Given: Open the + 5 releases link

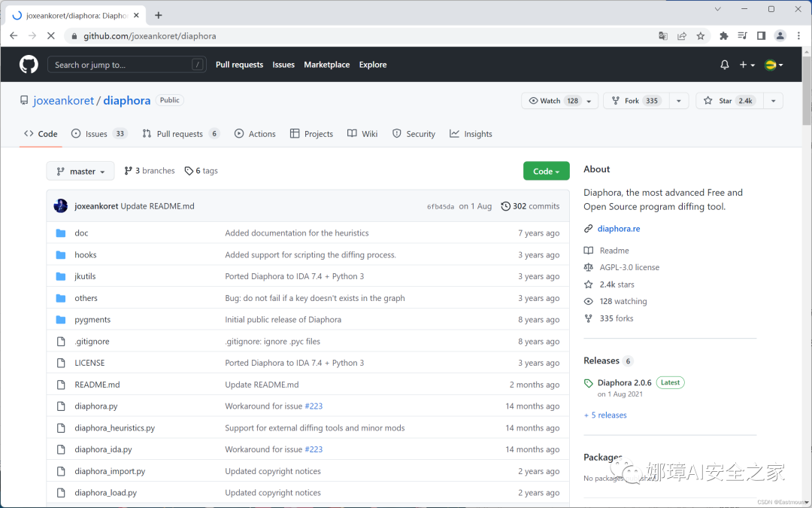Looking at the screenshot, I should [x=605, y=415].
